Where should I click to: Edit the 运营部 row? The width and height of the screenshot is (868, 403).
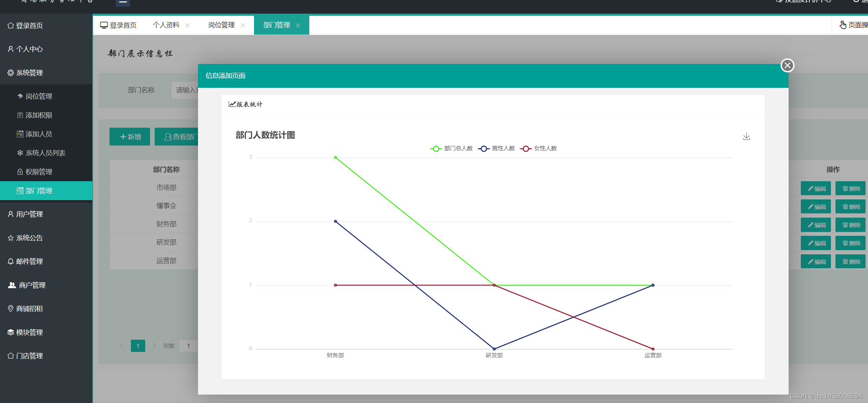click(816, 262)
